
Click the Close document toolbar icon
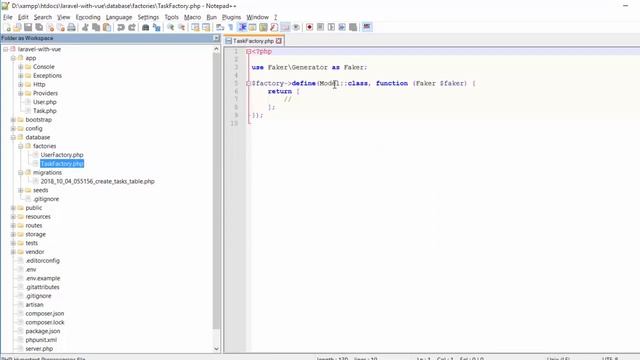pyautogui.click(x=50, y=27)
